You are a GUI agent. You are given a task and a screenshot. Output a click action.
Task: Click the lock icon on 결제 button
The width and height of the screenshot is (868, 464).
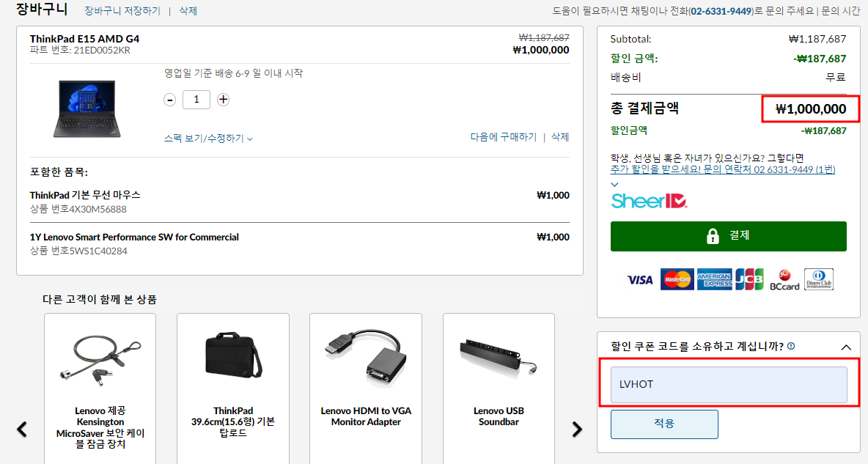713,236
